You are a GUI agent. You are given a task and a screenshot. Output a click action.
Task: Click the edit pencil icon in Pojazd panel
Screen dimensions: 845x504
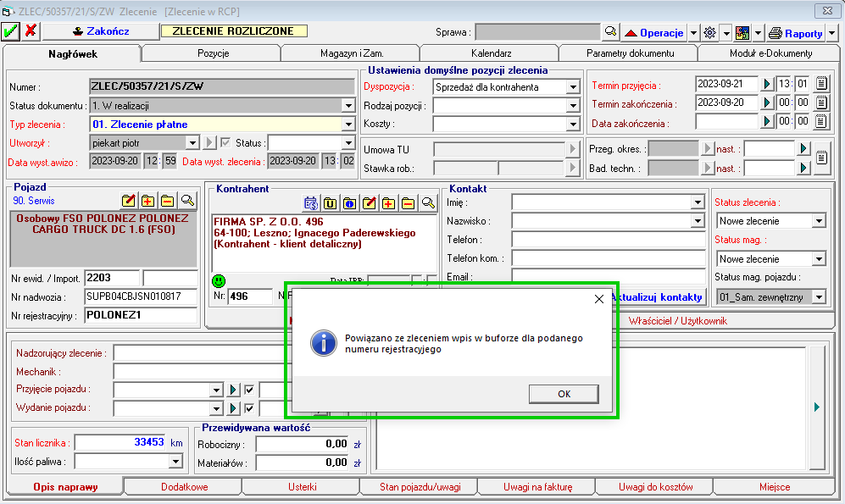pos(128,201)
